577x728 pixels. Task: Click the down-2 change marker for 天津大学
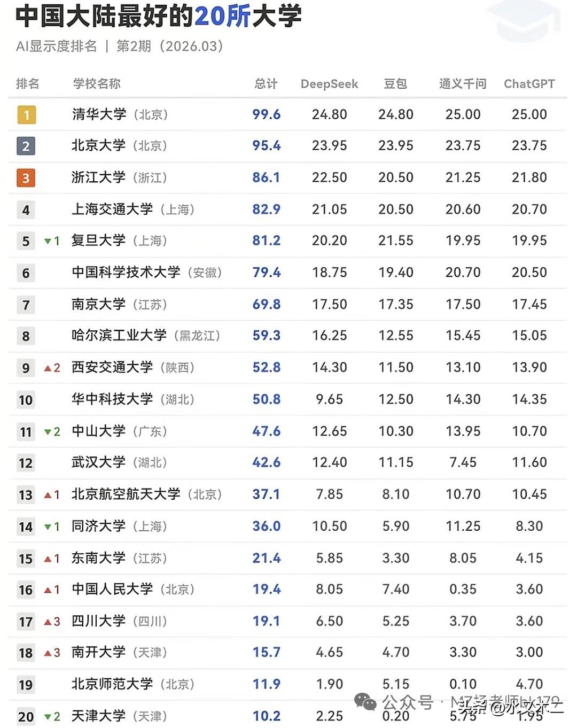pyautogui.click(x=52, y=716)
